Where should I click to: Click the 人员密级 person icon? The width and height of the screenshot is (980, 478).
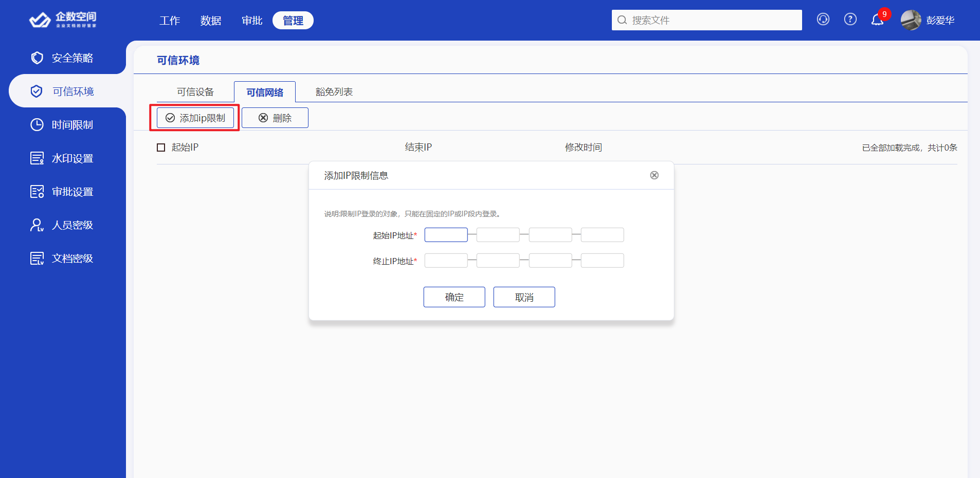pyautogui.click(x=37, y=225)
